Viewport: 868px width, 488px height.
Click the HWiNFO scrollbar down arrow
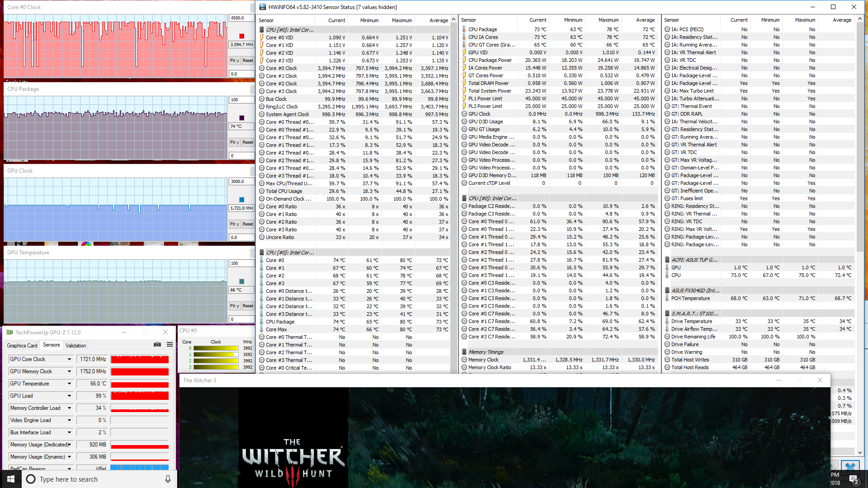pos(860,452)
